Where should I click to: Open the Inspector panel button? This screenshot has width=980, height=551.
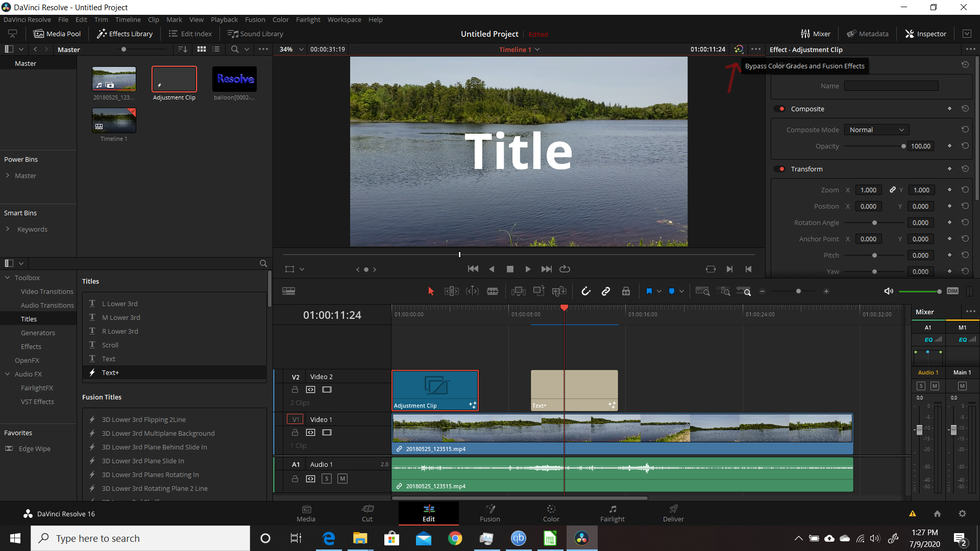coord(926,34)
